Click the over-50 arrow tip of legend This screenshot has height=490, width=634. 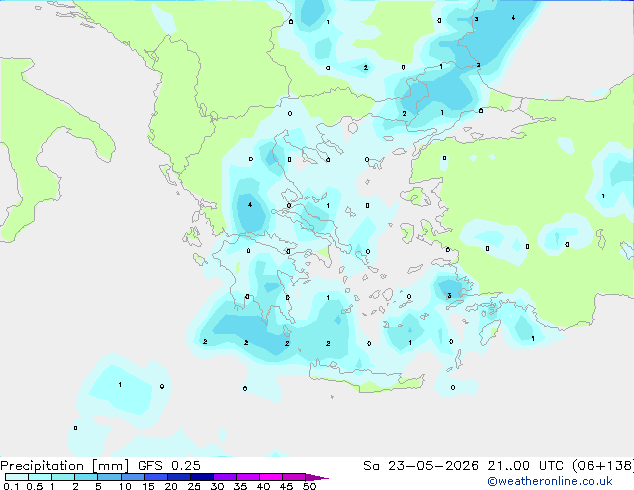pyautogui.click(x=317, y=478)
